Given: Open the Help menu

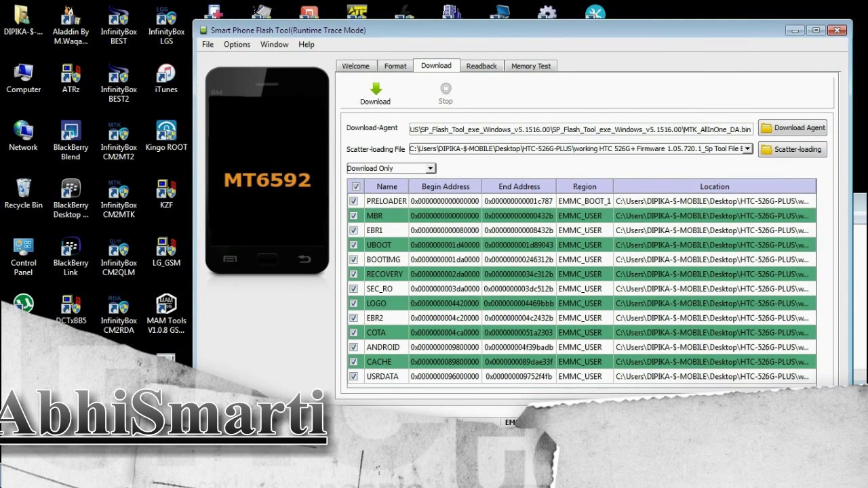Looking at the screenshot, I should pyautogui.click(x=306, y=45).
